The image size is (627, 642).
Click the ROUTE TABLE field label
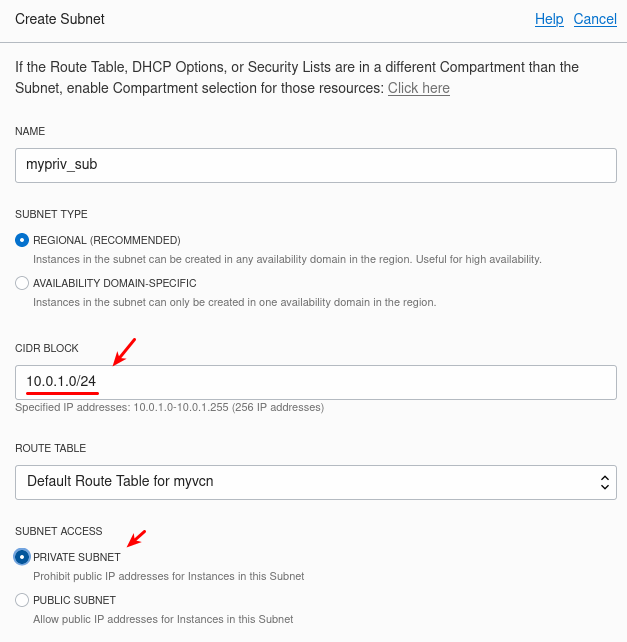click(x=50, y=448)
